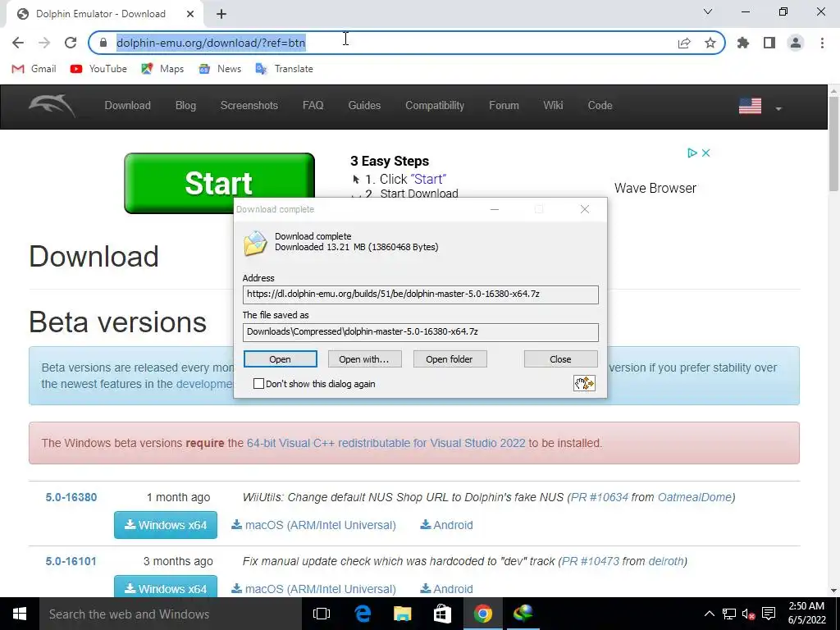Download 5.0-16101 Windows x64 build

pyautogui.click(x=166, y=587)
